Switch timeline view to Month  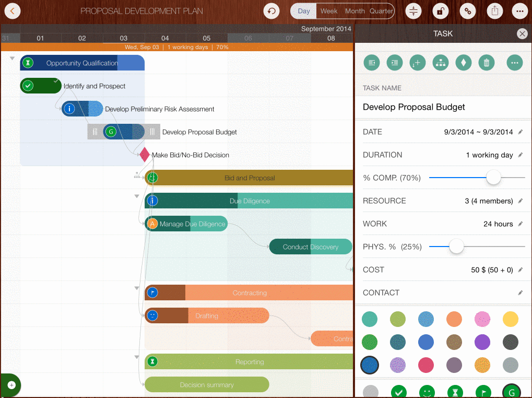(355, 11)
